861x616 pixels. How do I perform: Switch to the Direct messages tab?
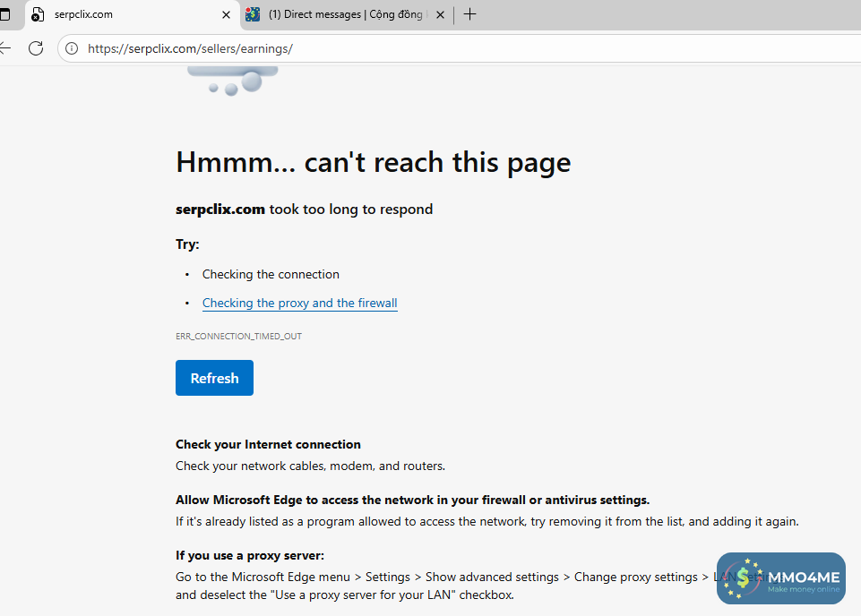coord(347,15)
